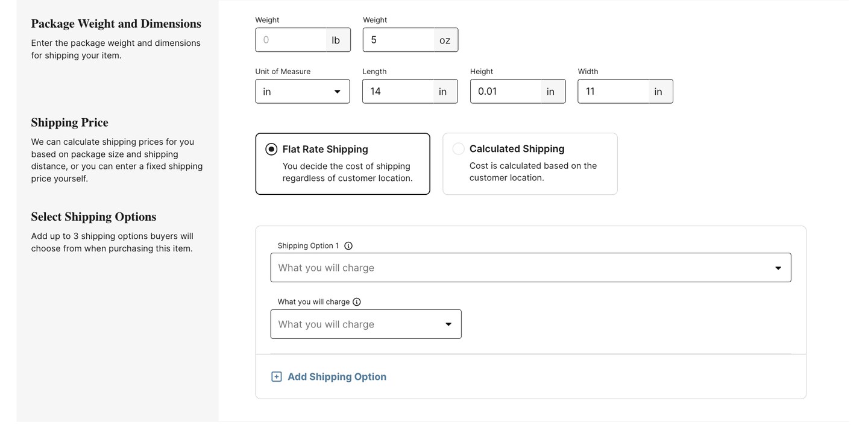Click the Add Shipping Option link
This screenshot has width=868, height=433.
tap(336, 376)
